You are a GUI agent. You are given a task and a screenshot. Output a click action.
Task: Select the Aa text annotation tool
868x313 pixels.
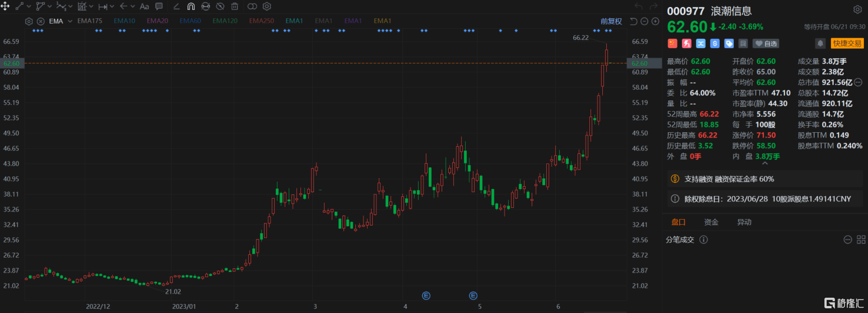click(x=144, y=6)
